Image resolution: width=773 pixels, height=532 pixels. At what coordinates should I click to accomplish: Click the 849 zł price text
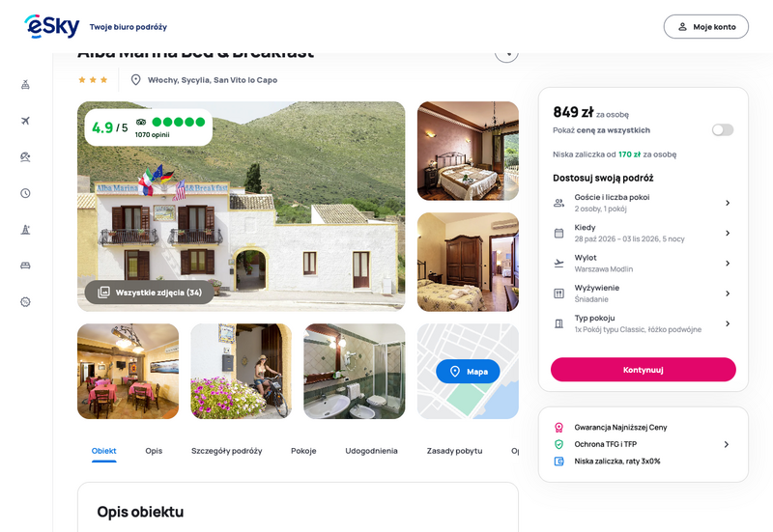(x=573, y=112)
